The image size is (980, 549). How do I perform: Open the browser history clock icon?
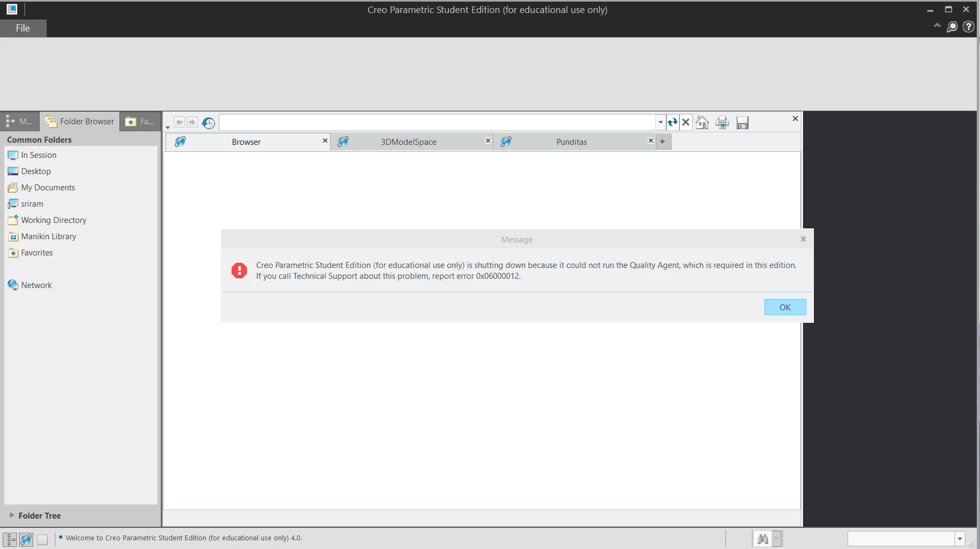click(208, 123)
